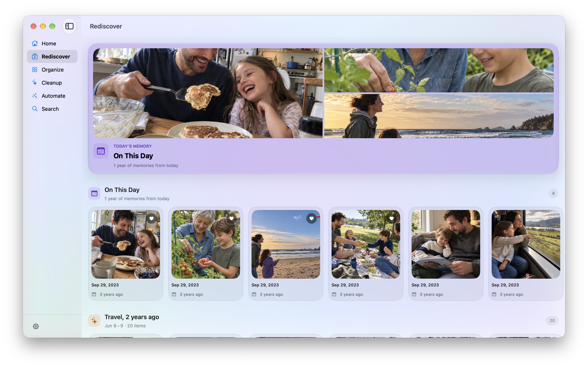The image size is (588, 368).
Task: Open settings via the gear icon
Action: click(x=36, y=326)
